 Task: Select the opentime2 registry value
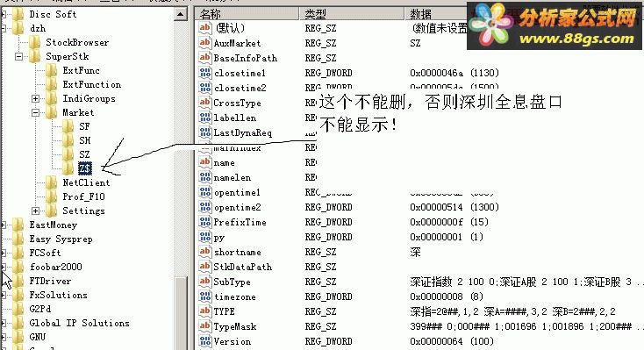[238, 207]
